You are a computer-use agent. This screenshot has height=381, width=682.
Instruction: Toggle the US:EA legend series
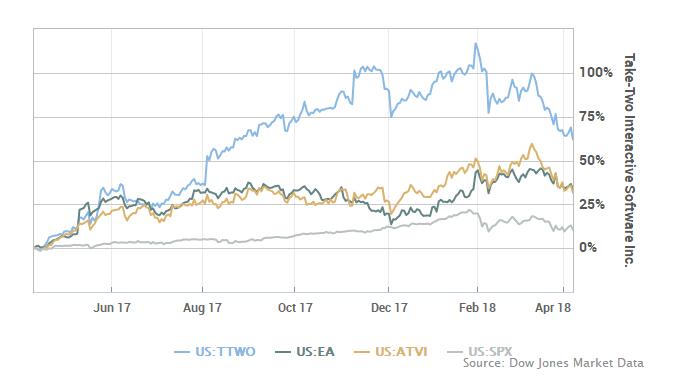click(x=305, y=351)
